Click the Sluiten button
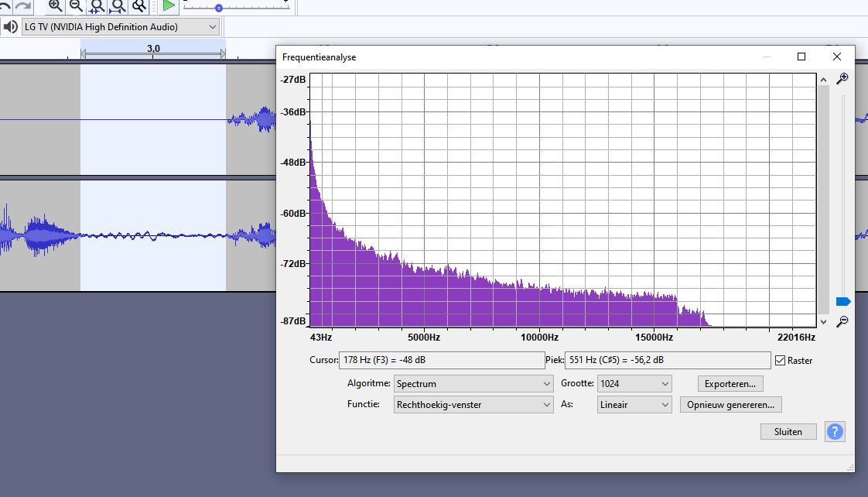 tap(788, 432)
